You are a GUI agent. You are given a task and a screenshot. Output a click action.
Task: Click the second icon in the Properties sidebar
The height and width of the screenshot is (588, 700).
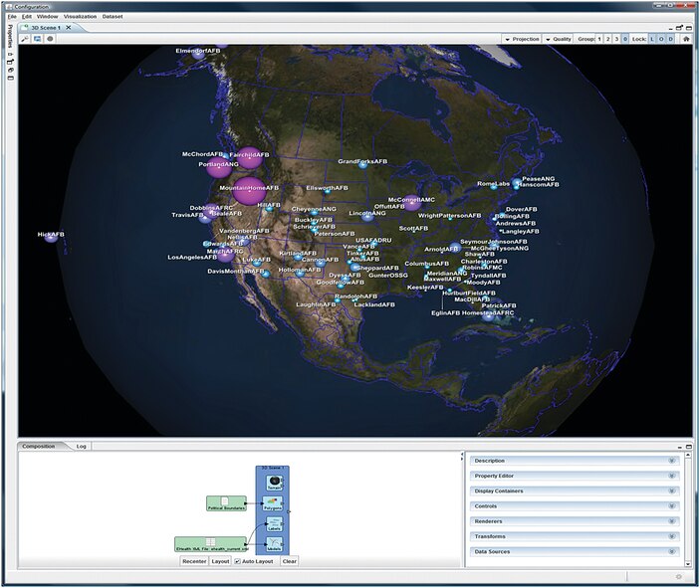click(x=11, y=62)
